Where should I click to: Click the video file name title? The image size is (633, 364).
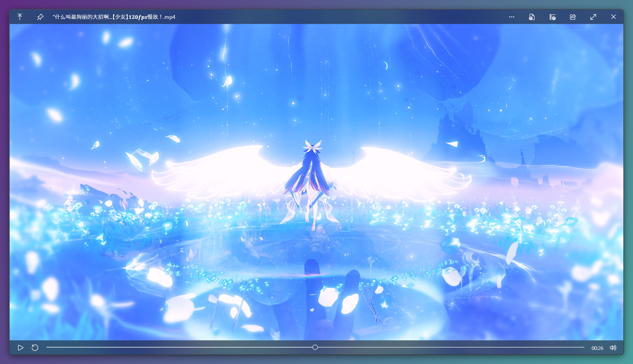114,17
